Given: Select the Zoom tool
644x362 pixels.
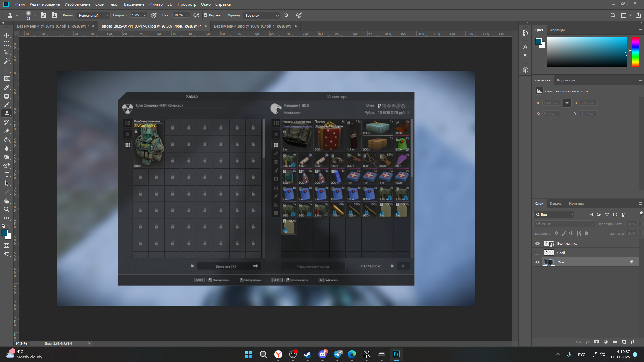Looking at the screenshot, I should pos(7,209).
